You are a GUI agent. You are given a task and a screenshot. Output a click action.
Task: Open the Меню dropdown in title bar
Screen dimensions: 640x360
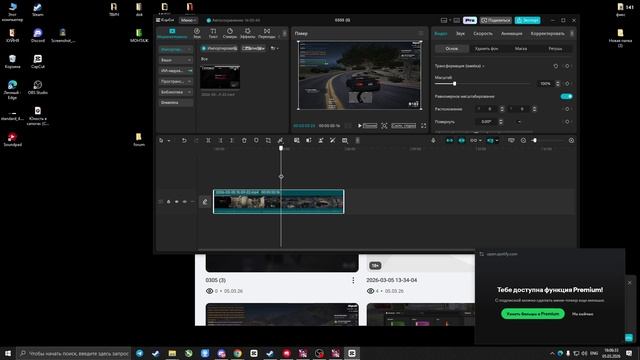(188, 20)
